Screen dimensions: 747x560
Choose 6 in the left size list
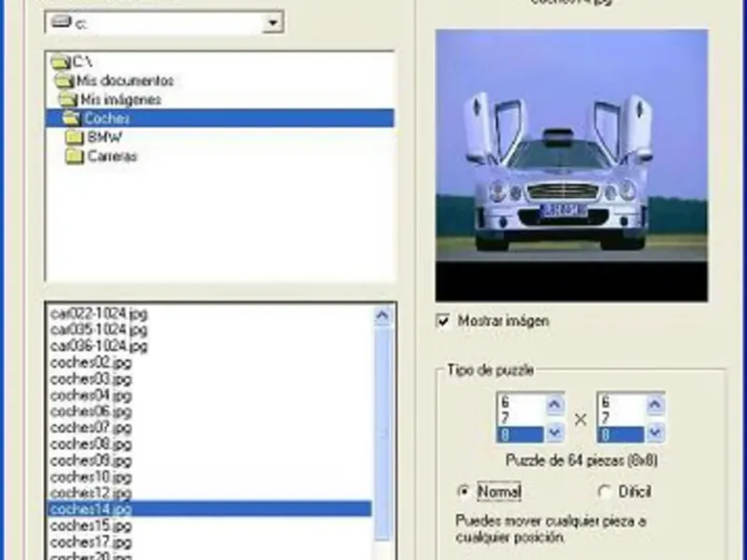click(x=520, y=402)
